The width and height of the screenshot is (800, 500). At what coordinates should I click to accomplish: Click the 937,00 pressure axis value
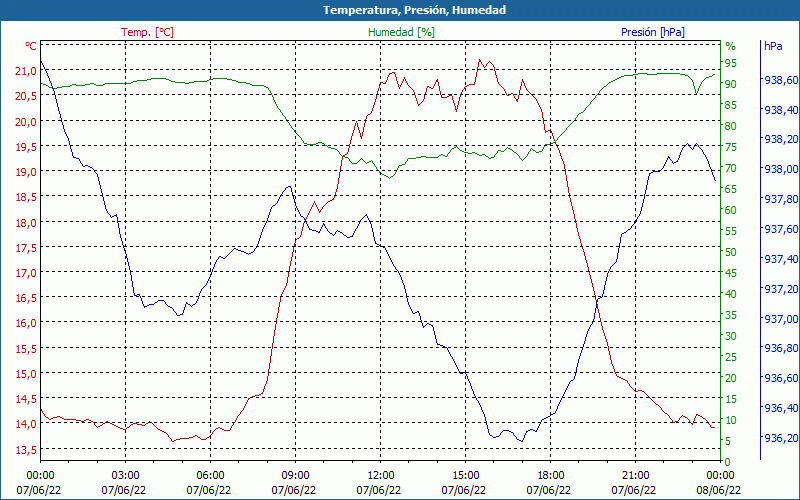781,319
